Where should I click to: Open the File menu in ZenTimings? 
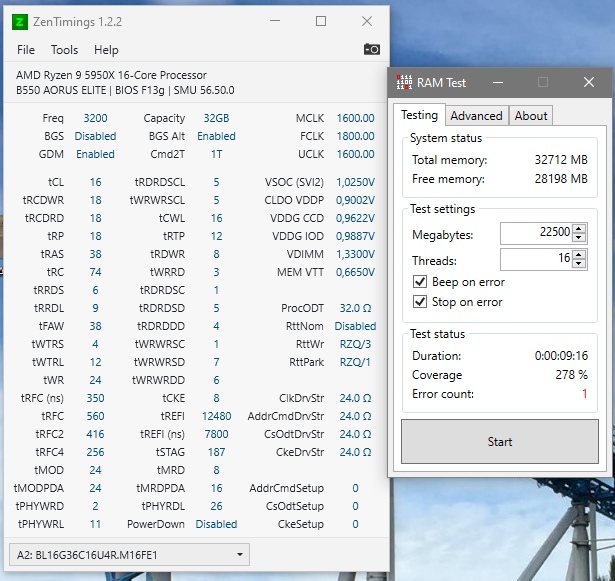pyautogui.click(x=26, y=50)
